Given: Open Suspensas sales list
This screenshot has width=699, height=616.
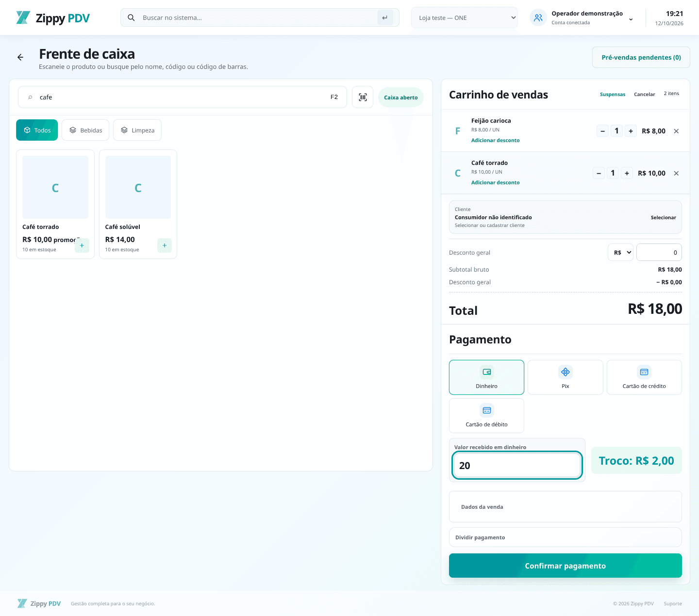Looking at the screenshot, I should (613, 94).
